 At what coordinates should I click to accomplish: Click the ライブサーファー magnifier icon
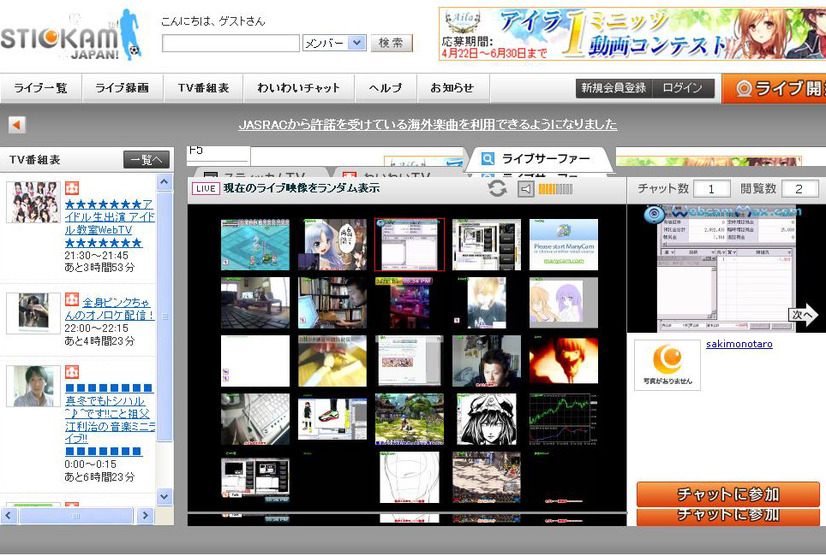(488, 158)
